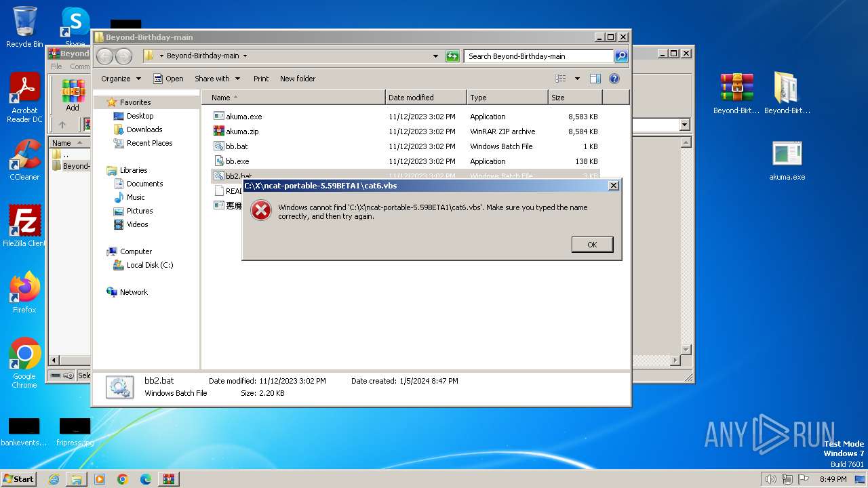The width and height of the screenshot is (868, 488).
Task: Select the akuma.zip archive
Action: pyautogui.click(x=242, y=131)
